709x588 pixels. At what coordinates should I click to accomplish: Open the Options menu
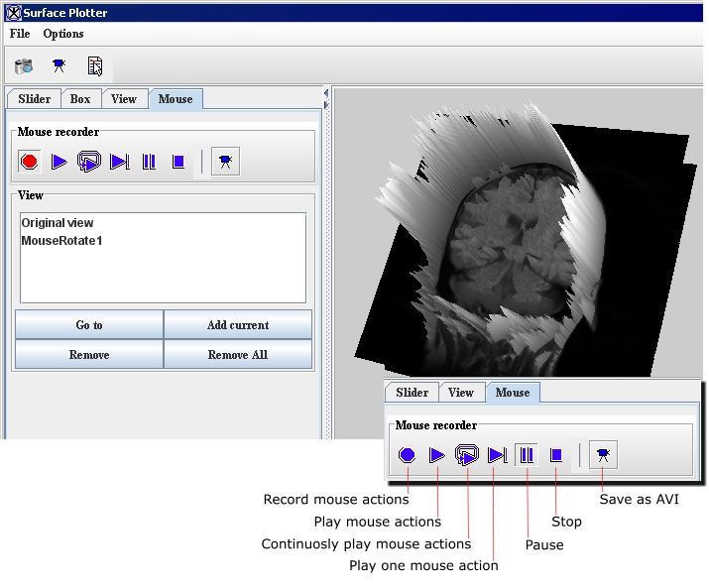pyautogui.click(x=63, y=34)
